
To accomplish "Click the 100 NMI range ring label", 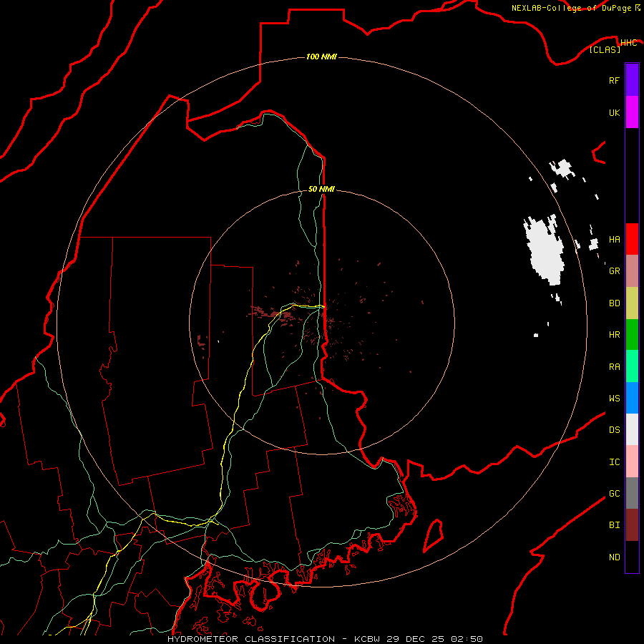I will coord(321,57).
